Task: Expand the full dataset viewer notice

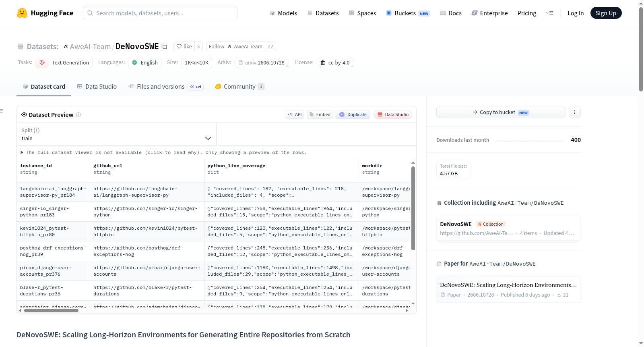Action: click(163, 152)
